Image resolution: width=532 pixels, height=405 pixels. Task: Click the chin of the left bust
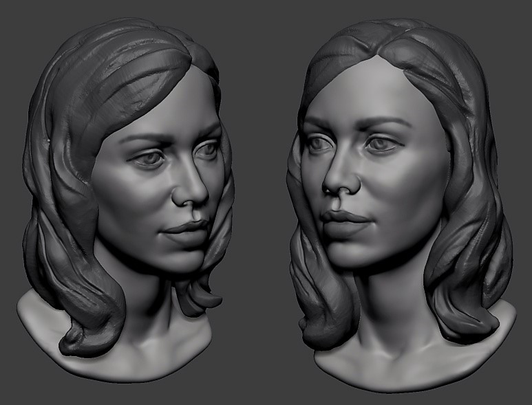pyautogui.click(x=180, y=260)
